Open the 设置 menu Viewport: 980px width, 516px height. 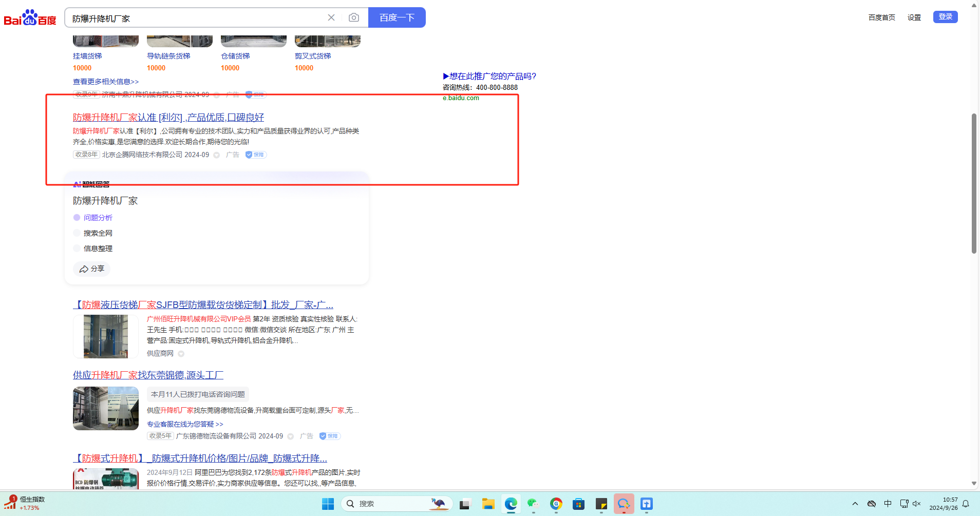[x=914, y=17]
